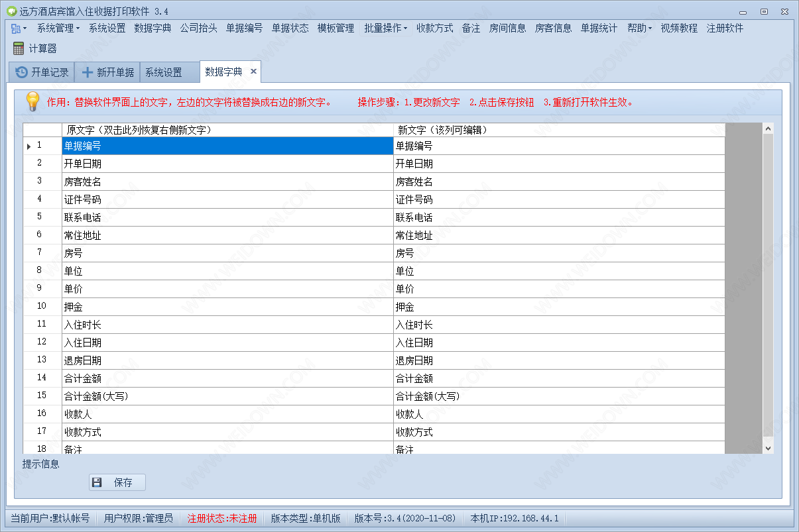Click the 原文字 column header
The height and width of the screenshot is (532, 799).
tap(227, 130)
